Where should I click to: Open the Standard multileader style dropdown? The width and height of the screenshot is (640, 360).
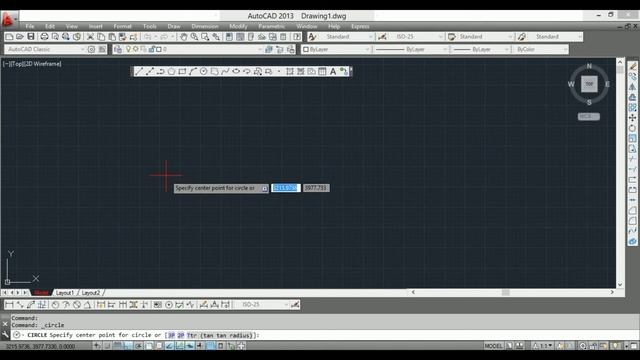(x=555, y=37)
